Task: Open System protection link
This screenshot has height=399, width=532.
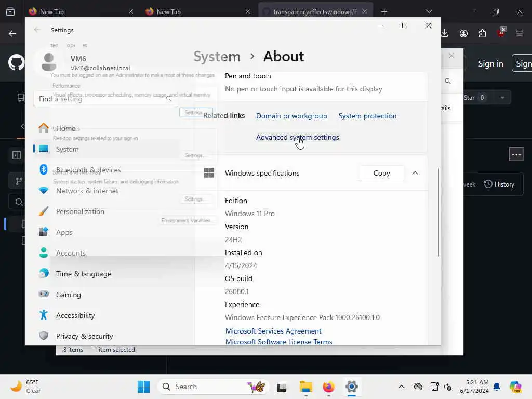Action: 367,116
